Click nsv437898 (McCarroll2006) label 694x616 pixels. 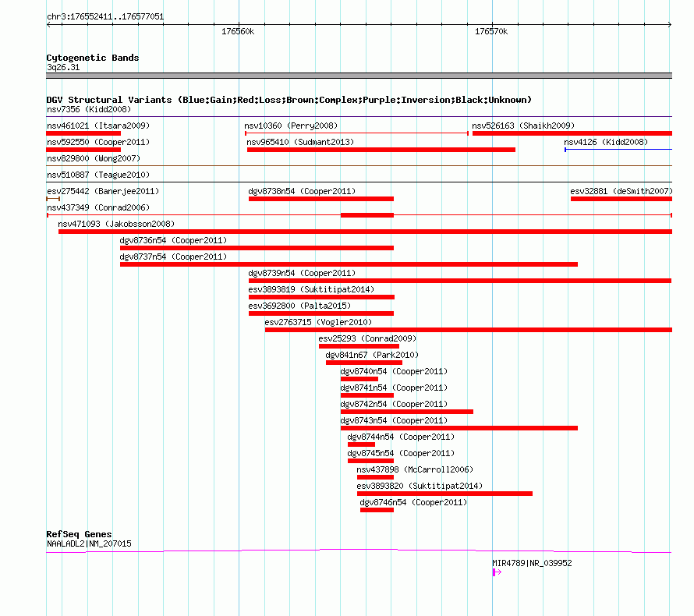pyautogui.click(x=415, y=469)
